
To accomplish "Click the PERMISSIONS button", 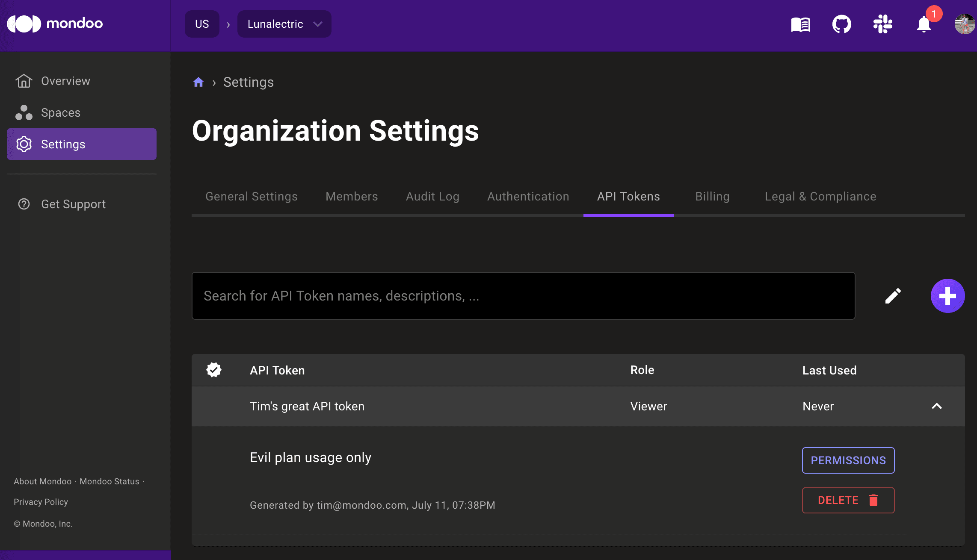I will click(x=848, y=460).
